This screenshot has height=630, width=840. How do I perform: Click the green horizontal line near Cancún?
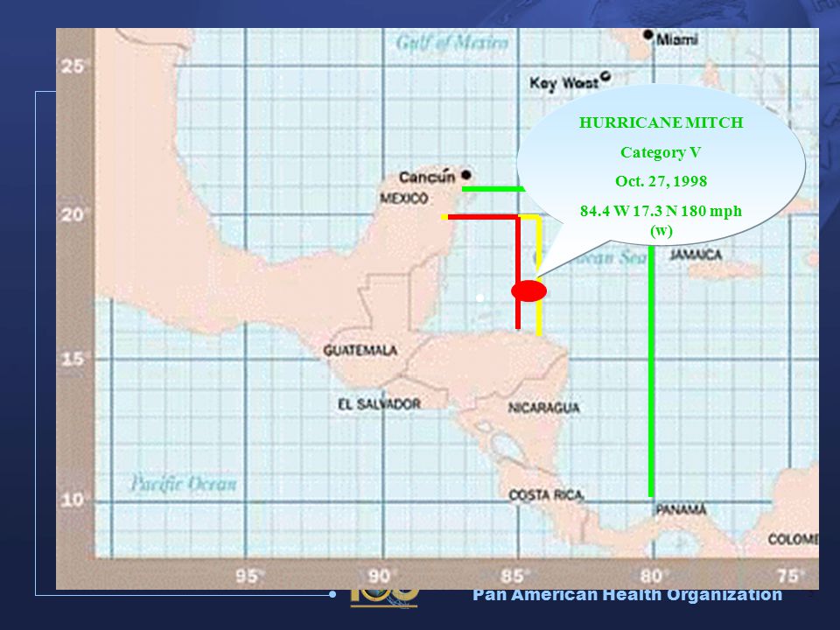click(x=493, y=189)
